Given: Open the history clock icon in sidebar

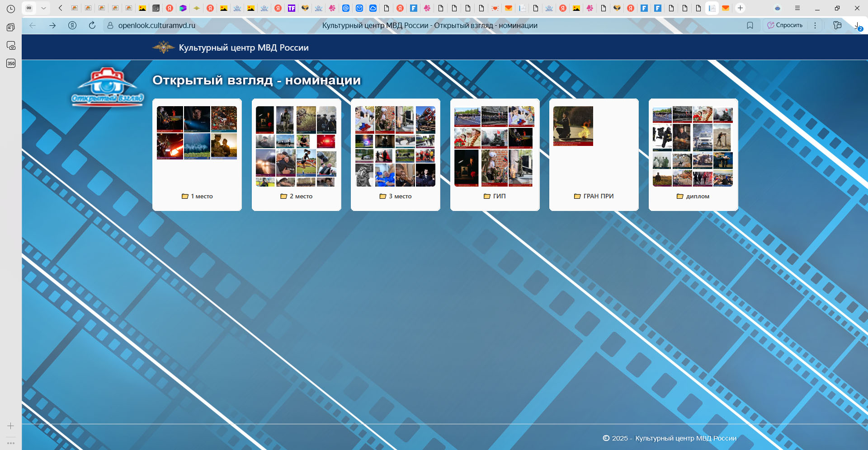Looking at the screenshot, I should [11, 9].
